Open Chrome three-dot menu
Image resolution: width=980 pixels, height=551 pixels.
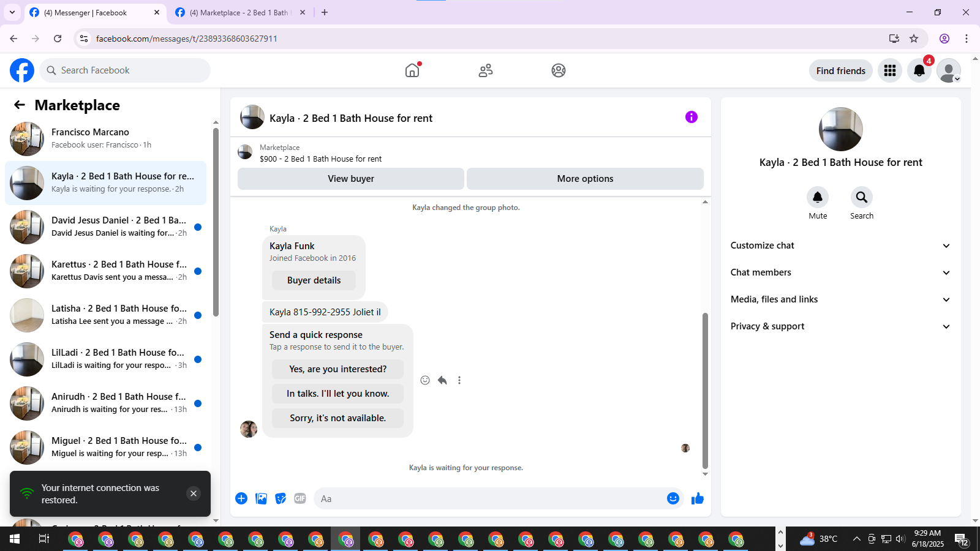[967, 39]
